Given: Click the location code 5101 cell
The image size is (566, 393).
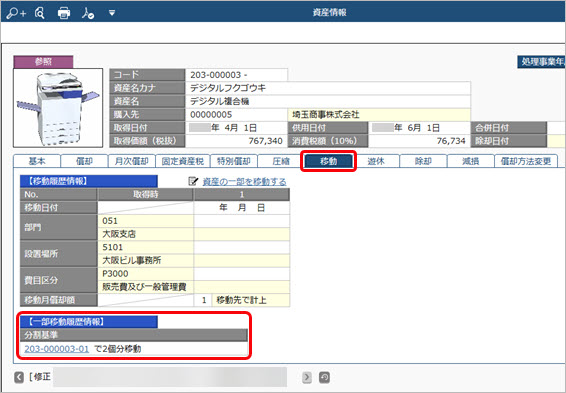Looking at the screenshot, I should pos(145,247).
